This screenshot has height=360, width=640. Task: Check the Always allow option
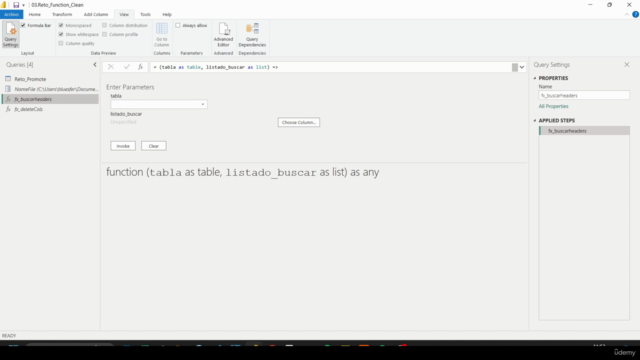click(x=178, y=25)
